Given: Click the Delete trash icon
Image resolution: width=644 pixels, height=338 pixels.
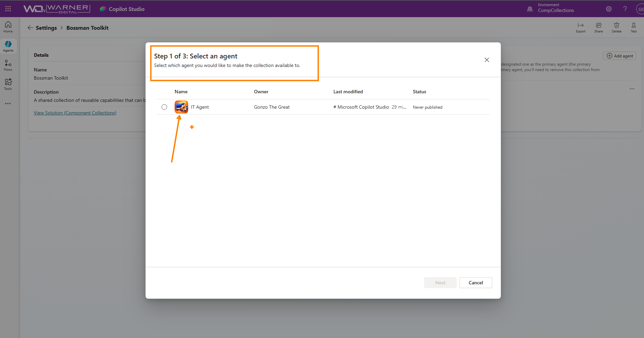Looking at the screenshot, I should click(616, 27).
